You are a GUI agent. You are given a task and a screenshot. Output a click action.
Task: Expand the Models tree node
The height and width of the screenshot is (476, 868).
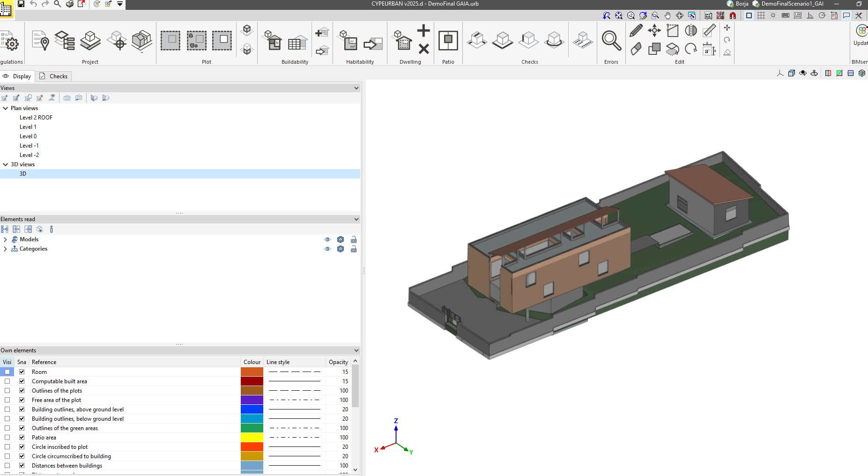5,239
